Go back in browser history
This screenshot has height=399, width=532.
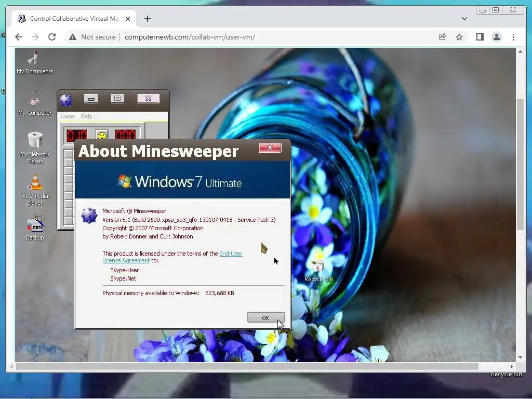click(19, 37)
